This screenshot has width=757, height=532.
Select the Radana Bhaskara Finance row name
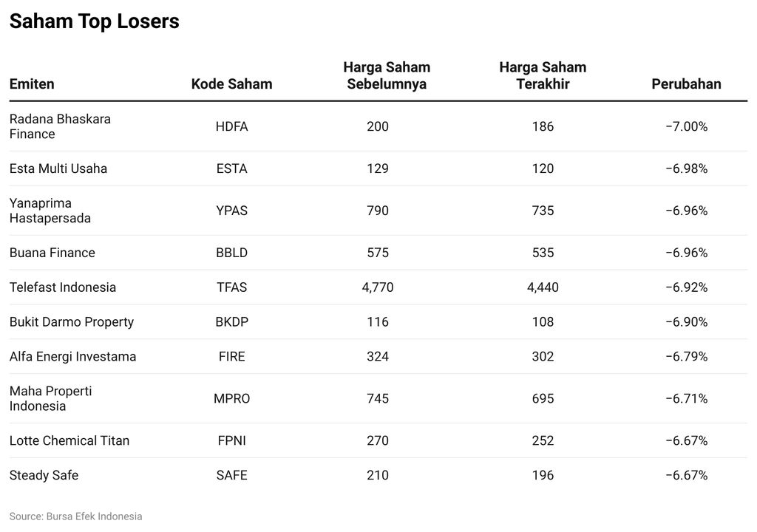(60, 126)
